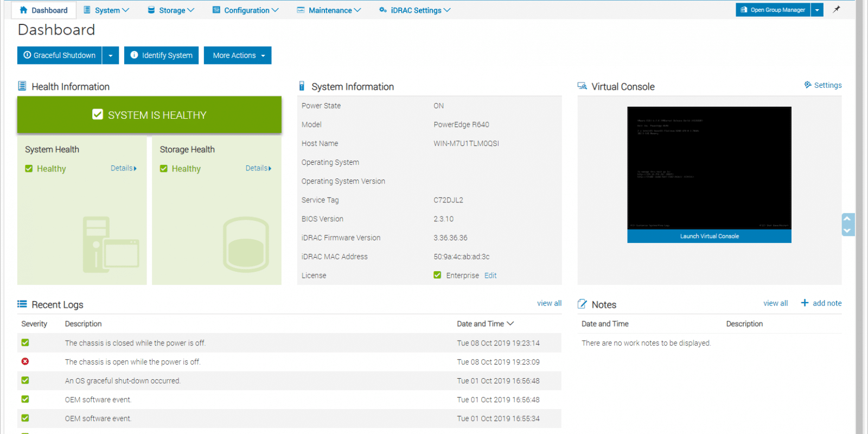Click the status icon for OS graceful shut-down log
Image resolution: width=868 pixels, height=434 pixels.
25,380
